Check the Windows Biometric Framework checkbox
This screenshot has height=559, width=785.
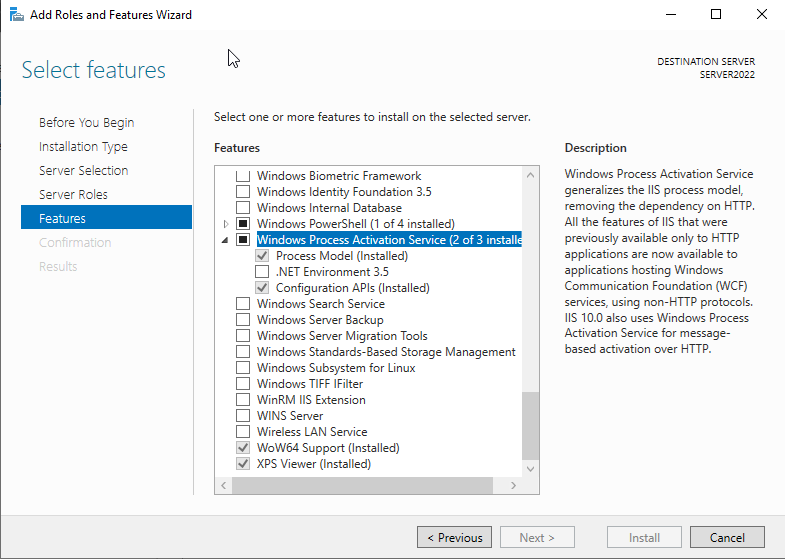[242, 176]
